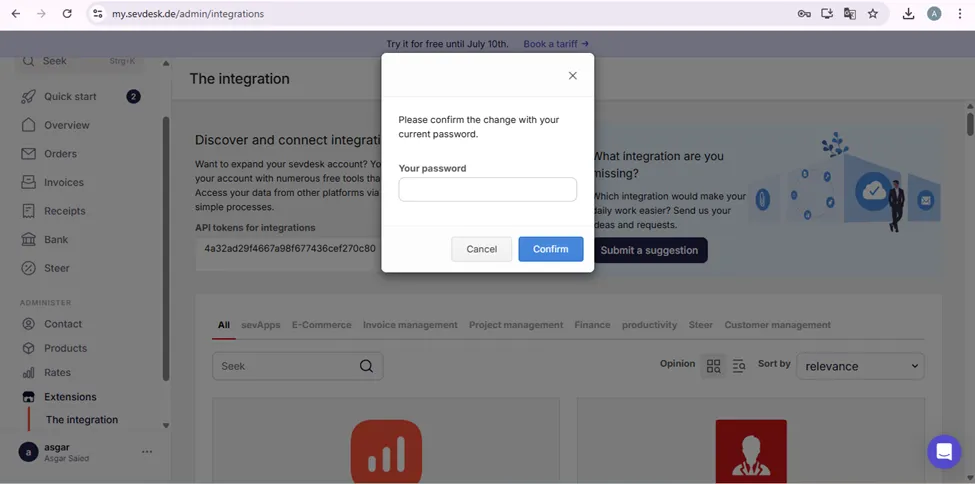The width and height of the screenshot is (975, 484).
Task: Click the Orders envelope icon
Action: [28, 154]
